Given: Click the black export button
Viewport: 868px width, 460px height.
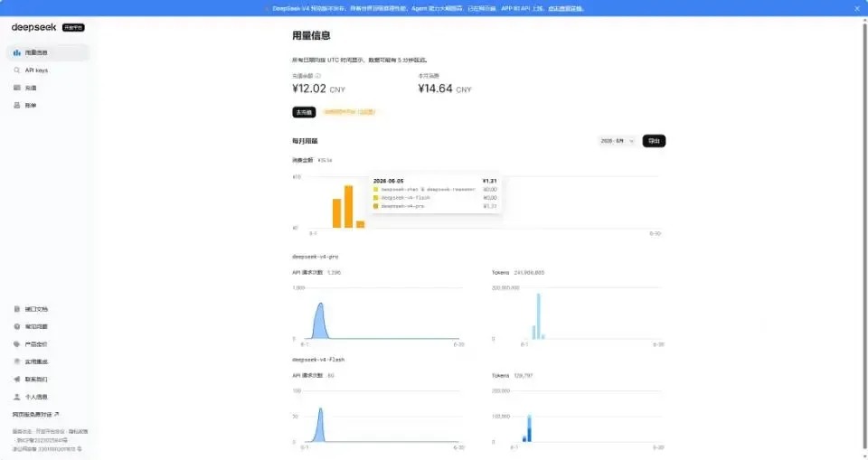Looking at the screenshot, I should coord(654,141).
